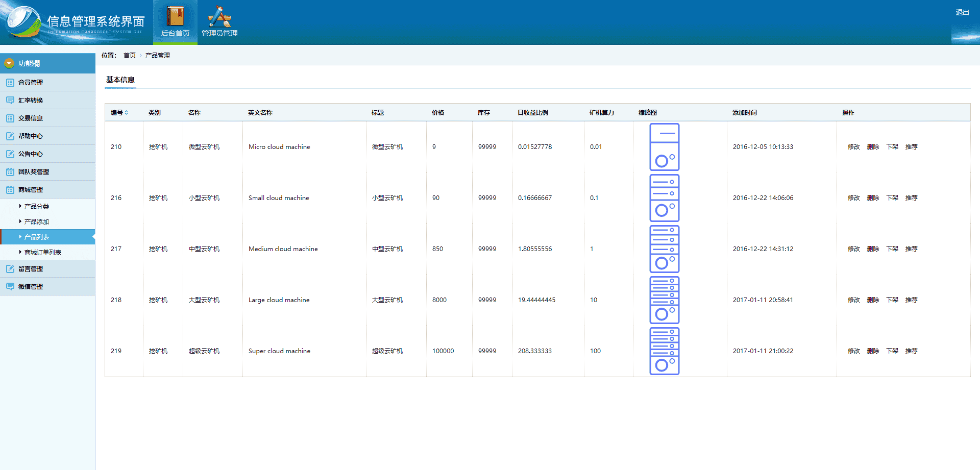Image resolution: width=980 pixels, height=470 pixels.
Task: Click the 留言管理 edit icon
Action: pos(10,269)
